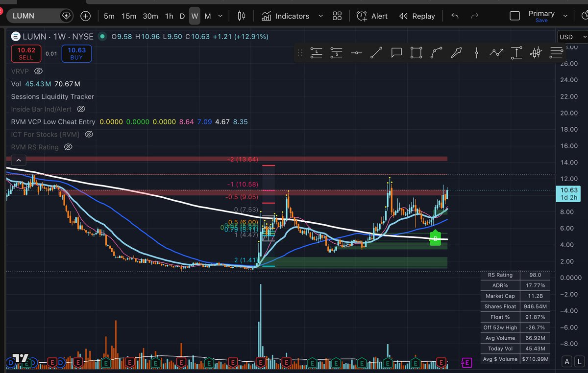Screen dimensions: 588x373
Task: Click the -1 (10.58) Fib level label
Action: [243, 184]
